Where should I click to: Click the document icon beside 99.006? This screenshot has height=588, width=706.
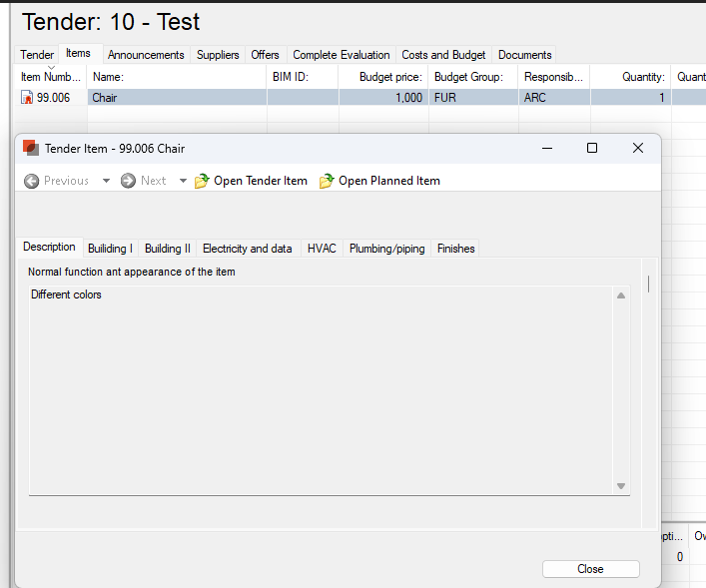coord(27,98)
